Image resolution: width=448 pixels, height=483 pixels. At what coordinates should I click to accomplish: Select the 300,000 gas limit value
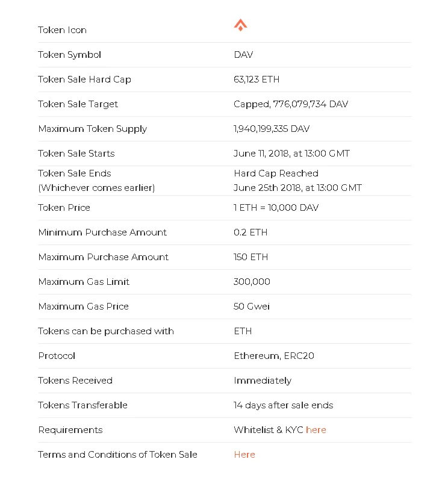pyautogui.click(x=252, y=281)
